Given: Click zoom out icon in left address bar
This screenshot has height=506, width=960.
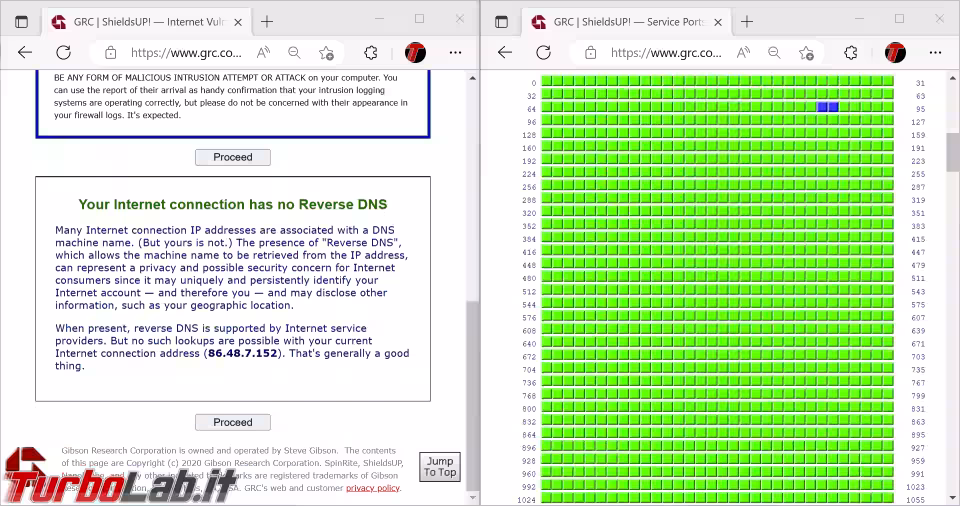Looking at the screenshot, I should 294,53.
